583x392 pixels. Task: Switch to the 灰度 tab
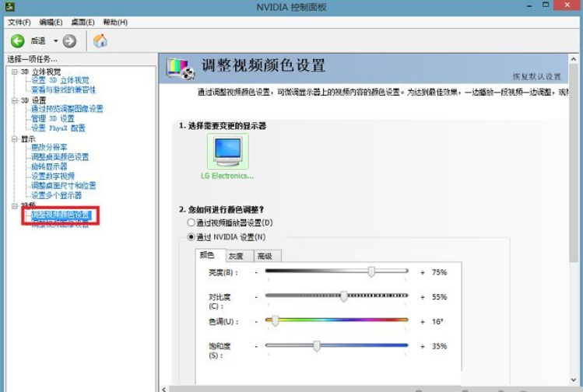pyautogui.click(x=240, y=256)
